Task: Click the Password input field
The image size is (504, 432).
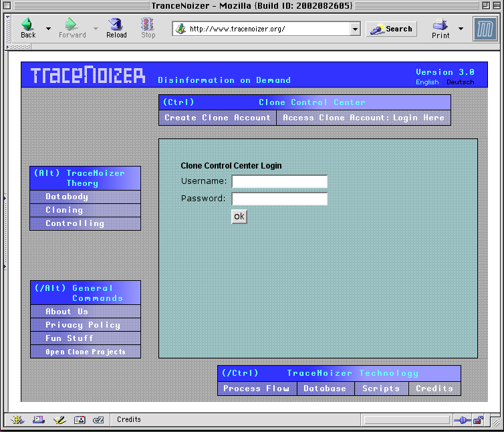Action: (x=279, y=199)
